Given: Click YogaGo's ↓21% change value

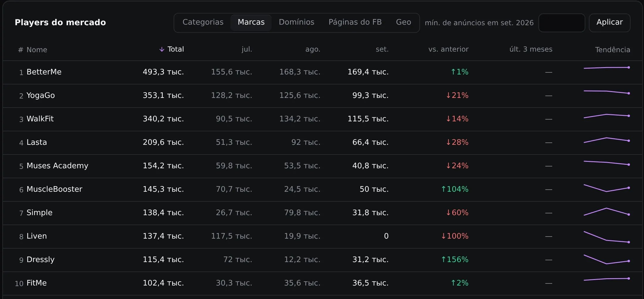Looking at the screenshot, I should (x=457, y=95).
